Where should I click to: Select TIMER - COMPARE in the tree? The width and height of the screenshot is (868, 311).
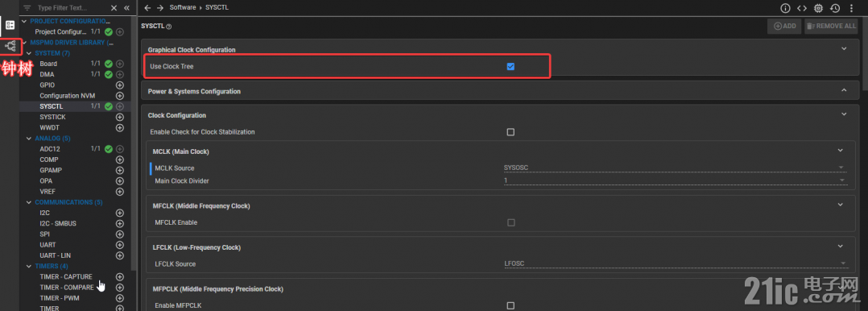pos(66,287)
